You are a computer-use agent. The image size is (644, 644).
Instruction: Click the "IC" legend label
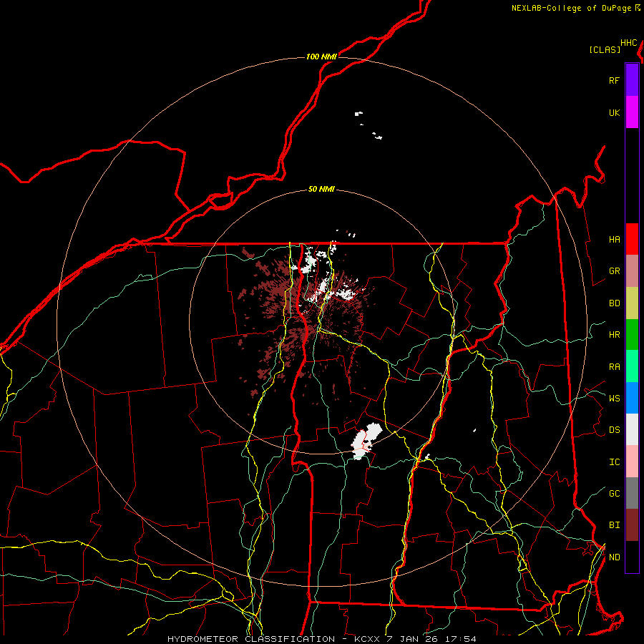(614, 462)
